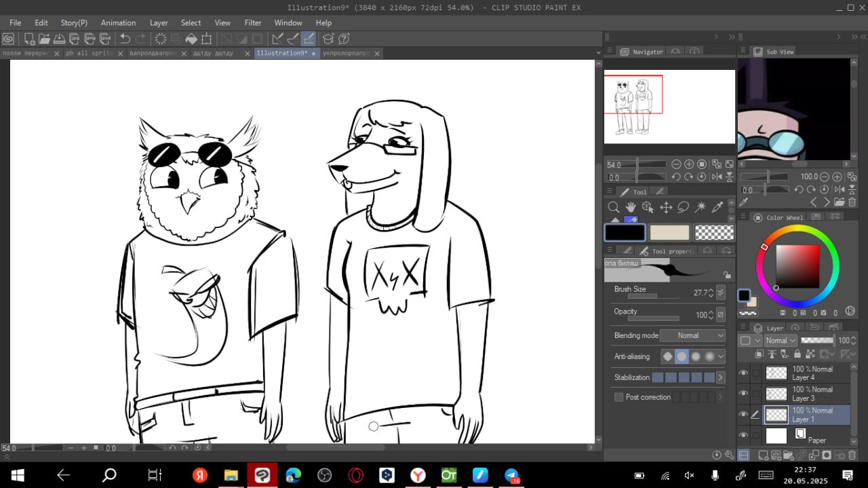Screen dimensions: 868x488
Task: Select the Magnifying glass zoom tool
Action: coord(613,207)
